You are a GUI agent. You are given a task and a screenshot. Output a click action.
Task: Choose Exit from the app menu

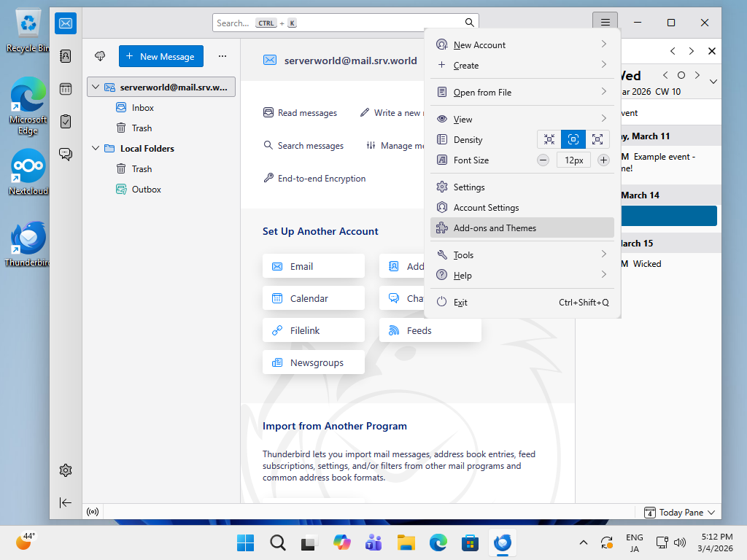click(522, 303)
